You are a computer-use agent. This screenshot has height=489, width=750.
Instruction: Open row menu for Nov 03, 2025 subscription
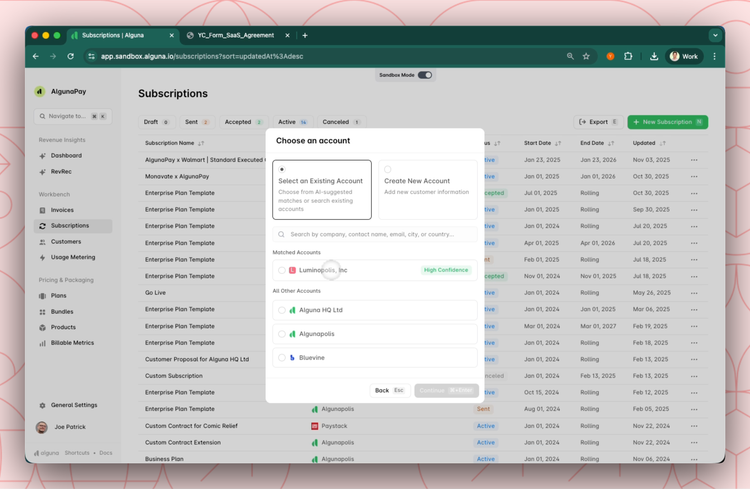[x=694, y=160]
